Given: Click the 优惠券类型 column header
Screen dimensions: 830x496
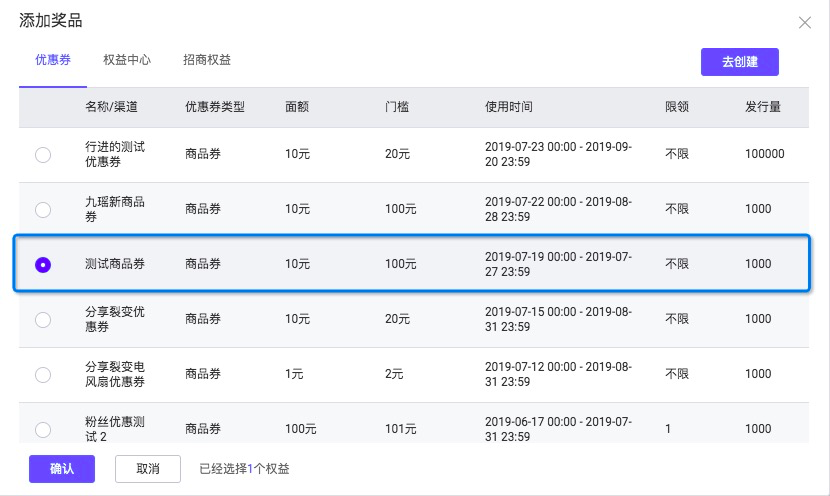Looking at the screenshot, I should (x=215, y=107).
